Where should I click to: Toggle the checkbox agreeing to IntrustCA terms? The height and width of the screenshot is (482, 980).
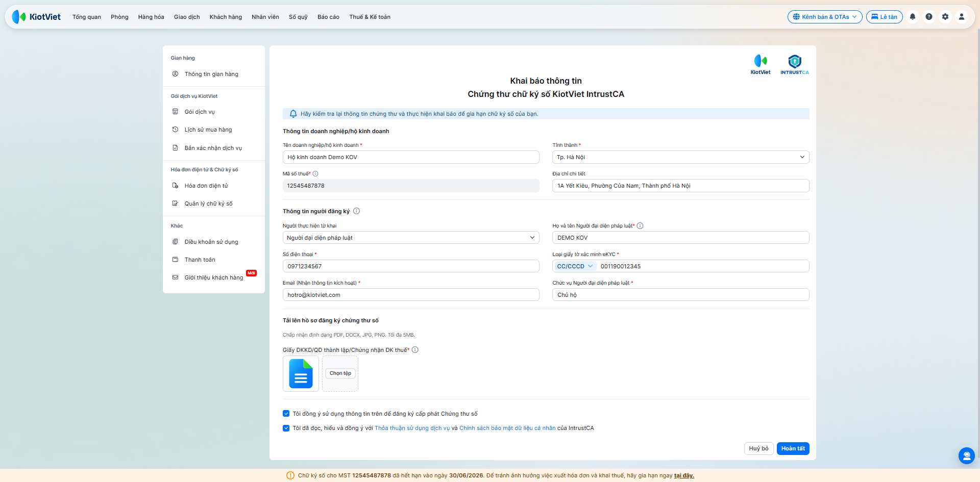coord(286,428)
